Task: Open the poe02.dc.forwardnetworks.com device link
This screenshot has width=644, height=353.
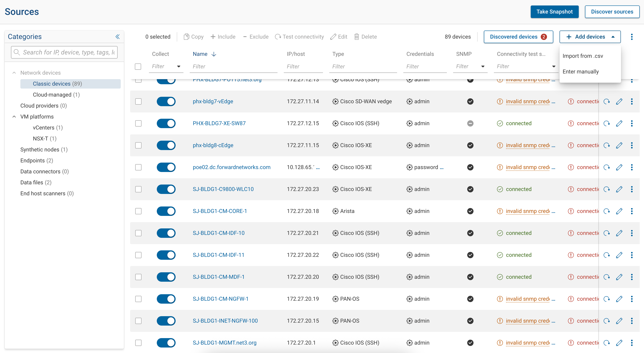Action: (231, 167)
